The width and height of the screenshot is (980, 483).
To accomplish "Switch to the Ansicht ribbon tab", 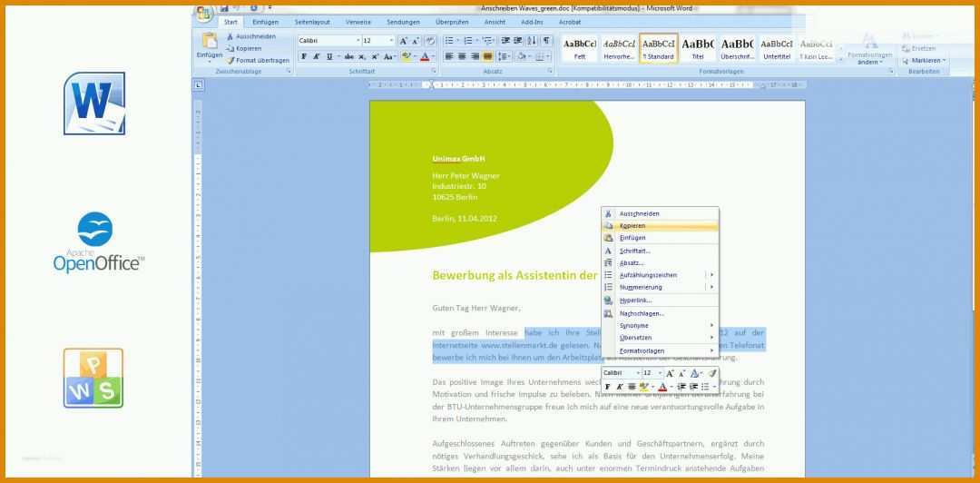I will pyautogui.click(x=495, y=22).
